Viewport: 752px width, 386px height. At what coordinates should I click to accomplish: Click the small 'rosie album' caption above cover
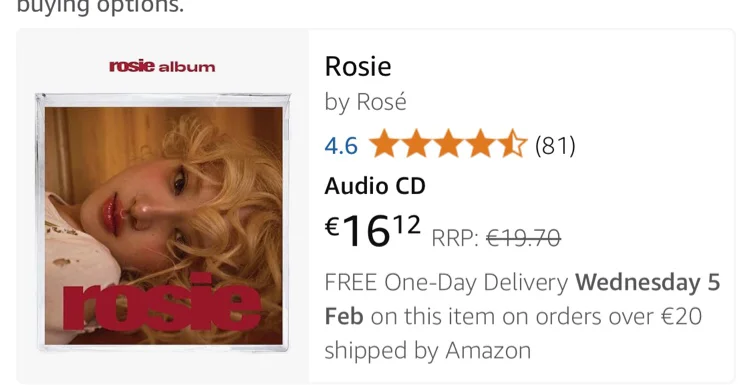click(x=162, y=66)
